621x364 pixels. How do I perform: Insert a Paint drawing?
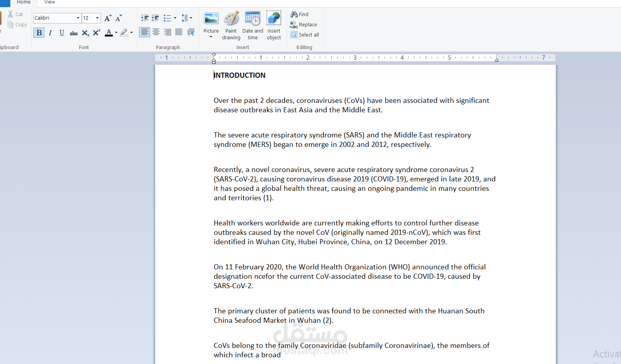click(231, 26)
